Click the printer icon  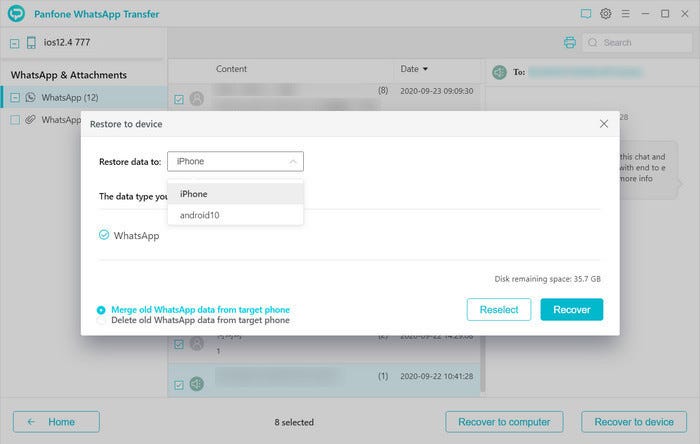[x=570, y=42]
